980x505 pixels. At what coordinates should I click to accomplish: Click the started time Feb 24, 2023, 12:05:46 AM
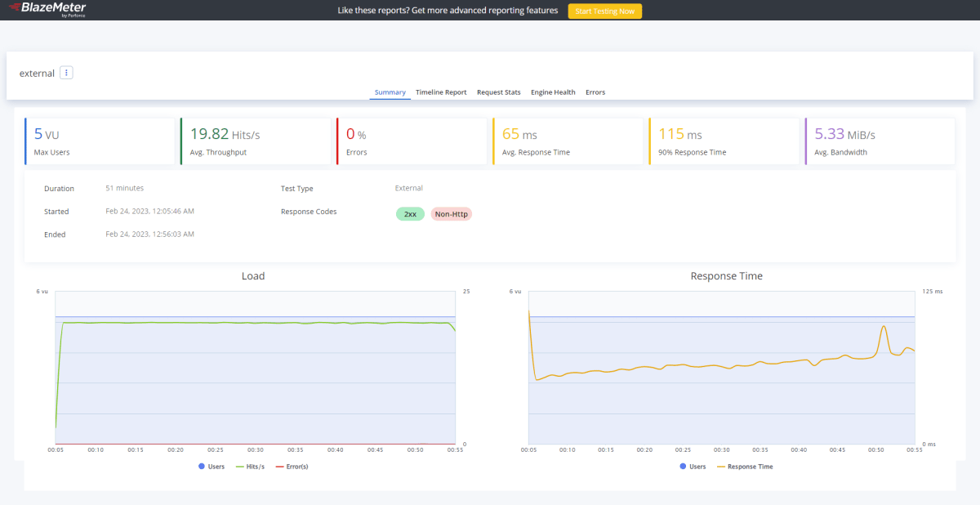tap(150, 211)
